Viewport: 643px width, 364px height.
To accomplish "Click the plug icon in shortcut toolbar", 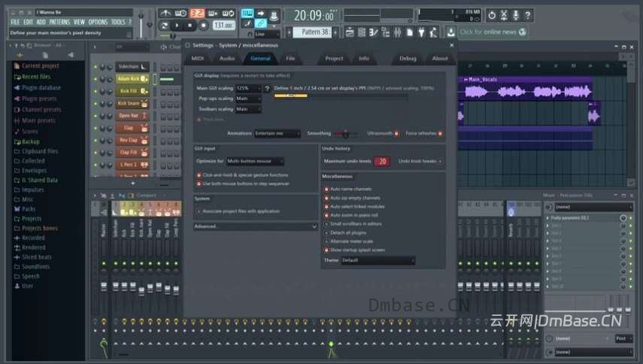I will 421,32.
